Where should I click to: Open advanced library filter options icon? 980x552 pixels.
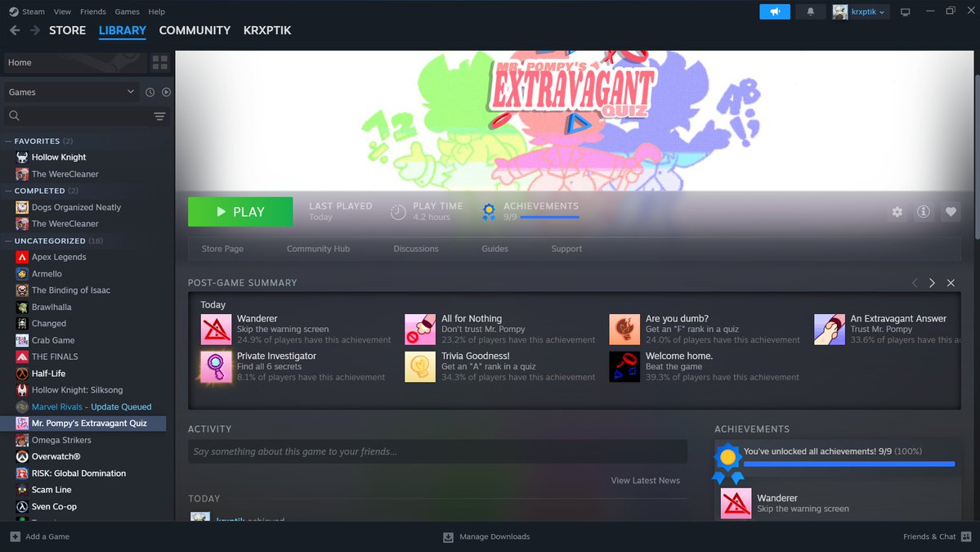[159, 116]
